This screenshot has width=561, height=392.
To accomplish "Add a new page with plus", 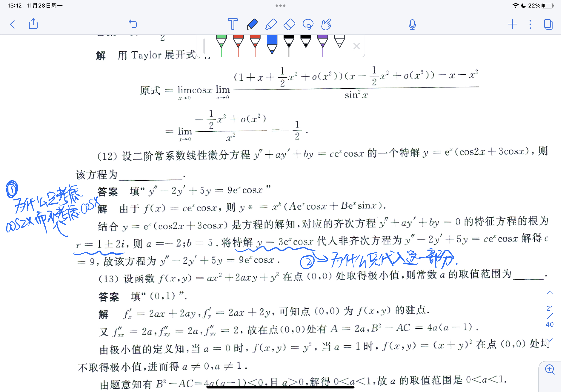I will [x=512, y=24].
